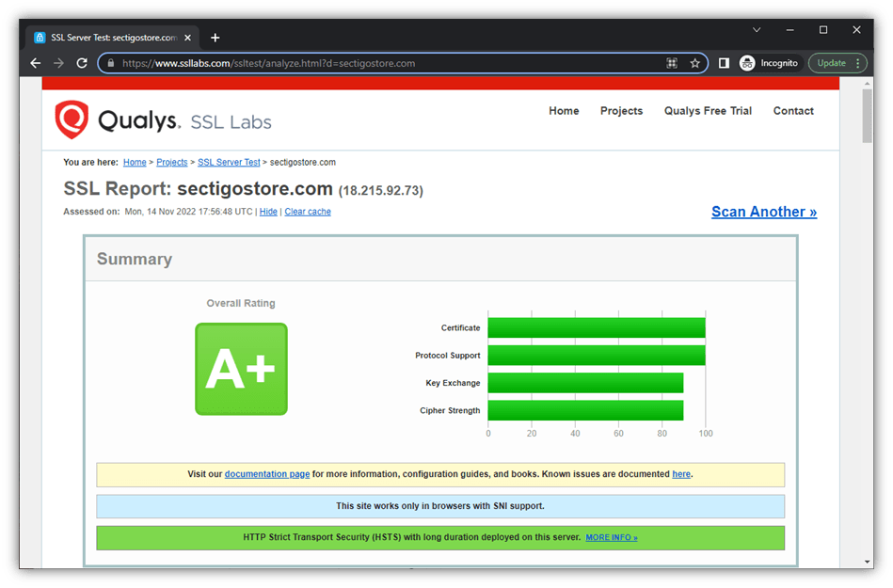Viewport: 893px width, 588px height.
Task: Click the QR code icon in address bar
Action: (672, 63)
